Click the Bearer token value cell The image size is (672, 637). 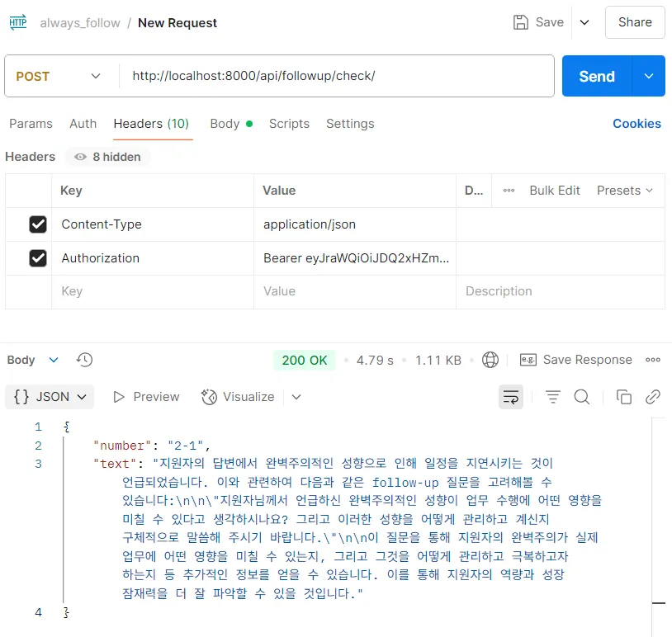point(355,258)
